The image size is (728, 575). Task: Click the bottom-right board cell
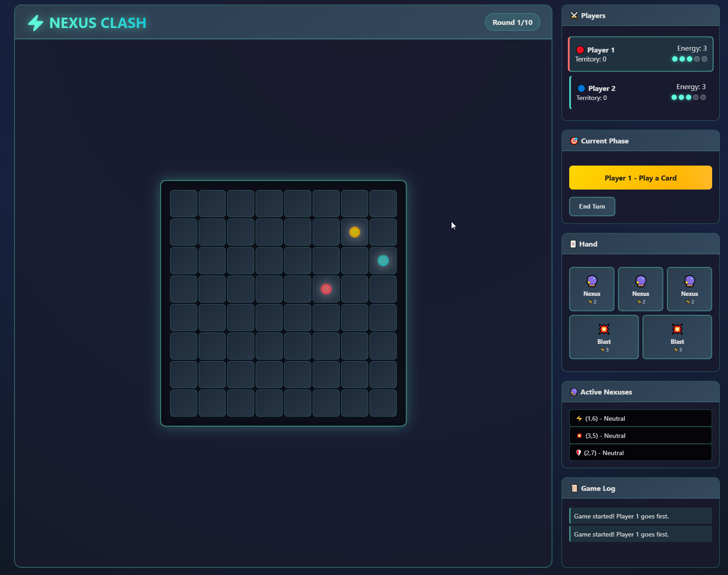click(x=383, y=403)
